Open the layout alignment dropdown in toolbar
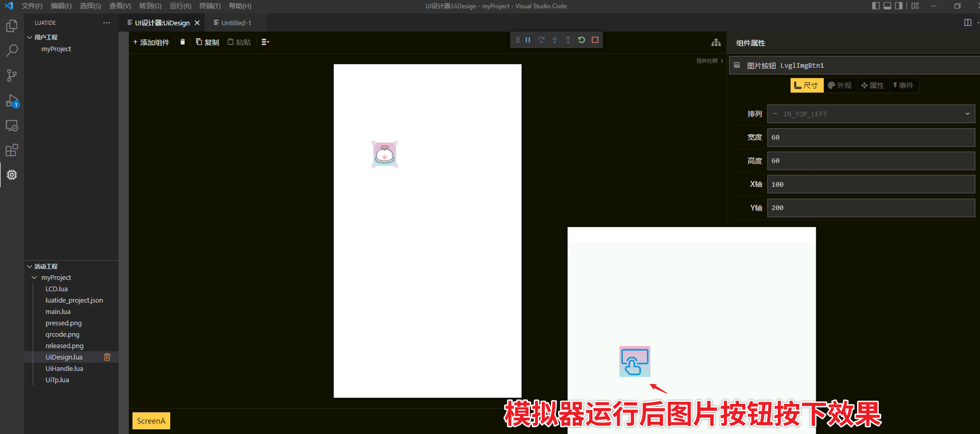Viewport: 980px width, 434px height. tap(265, 42)
